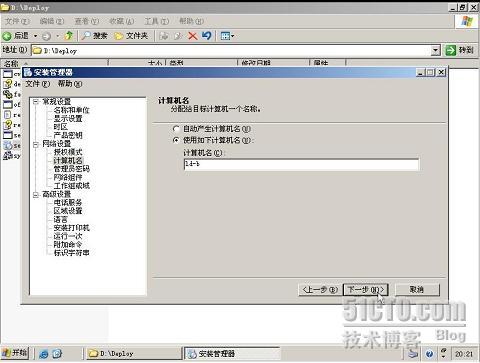Go up one folder level
The image size is (480, 363).
pyautogui.click(x=69, y=35)
